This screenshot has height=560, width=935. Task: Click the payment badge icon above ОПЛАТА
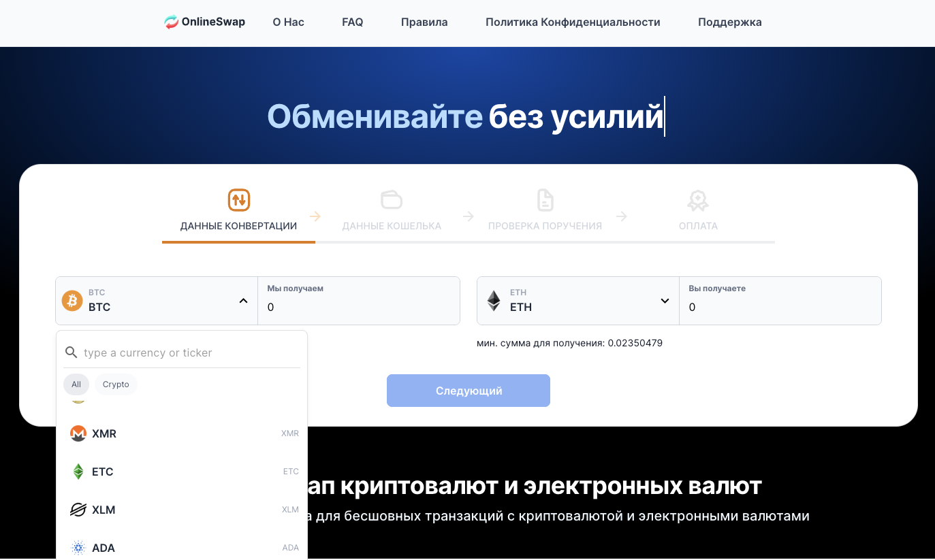[x=698, y=199]
